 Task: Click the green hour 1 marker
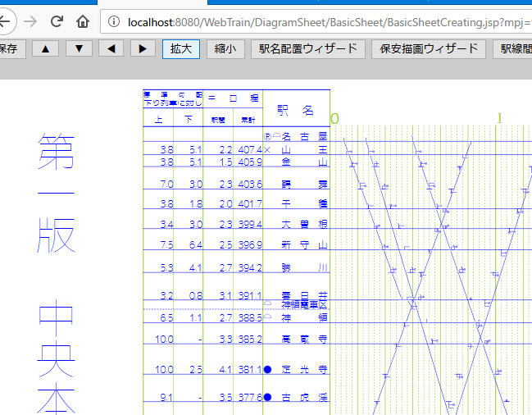coord(499,118)
